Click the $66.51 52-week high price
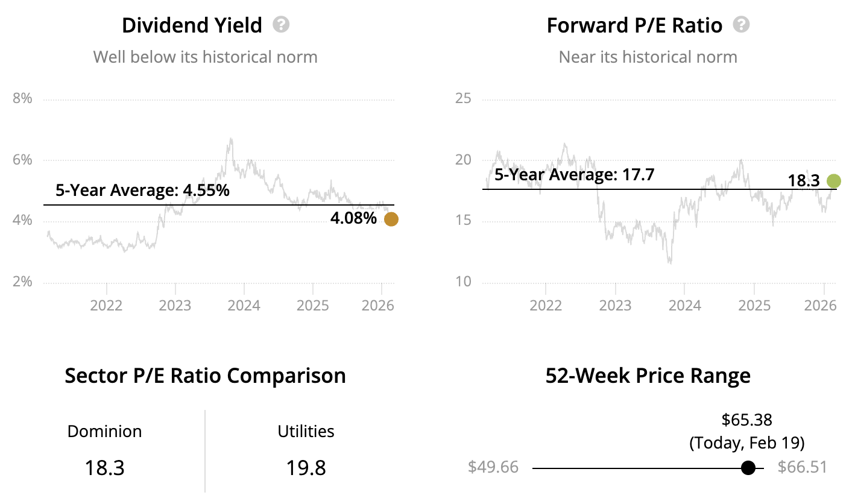Viewport: 855px width, 504px height. (802, 467)
